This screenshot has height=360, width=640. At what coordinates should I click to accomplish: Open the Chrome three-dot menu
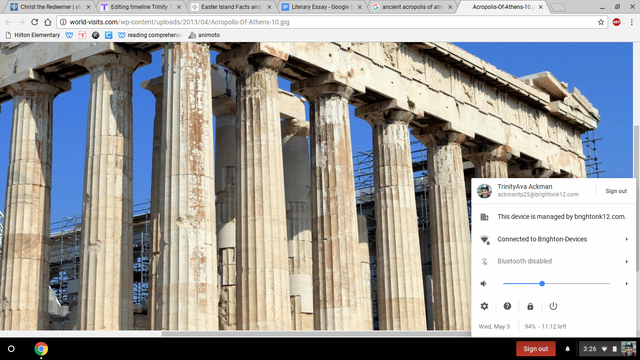click(631, 22)
